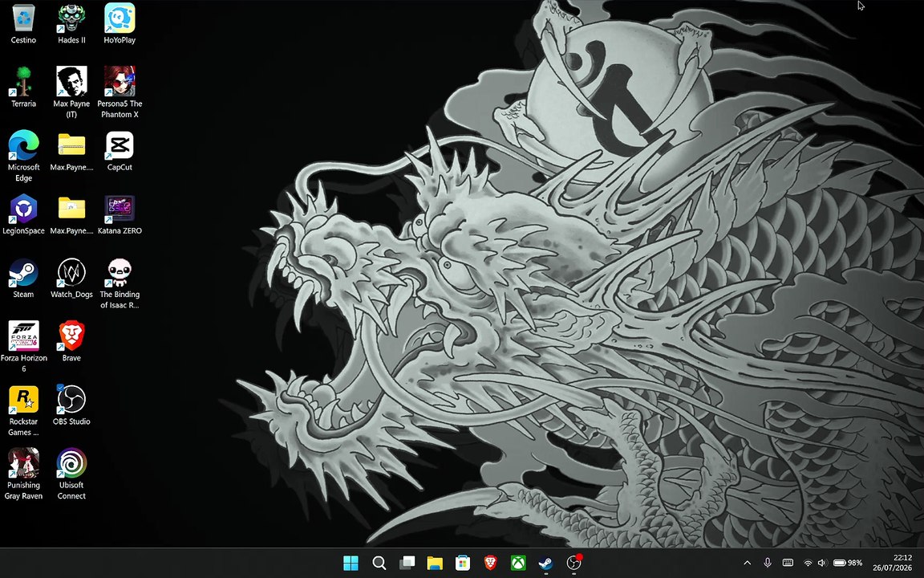Select the Forza Horizon 6 shortcut

tap(23, 347)
